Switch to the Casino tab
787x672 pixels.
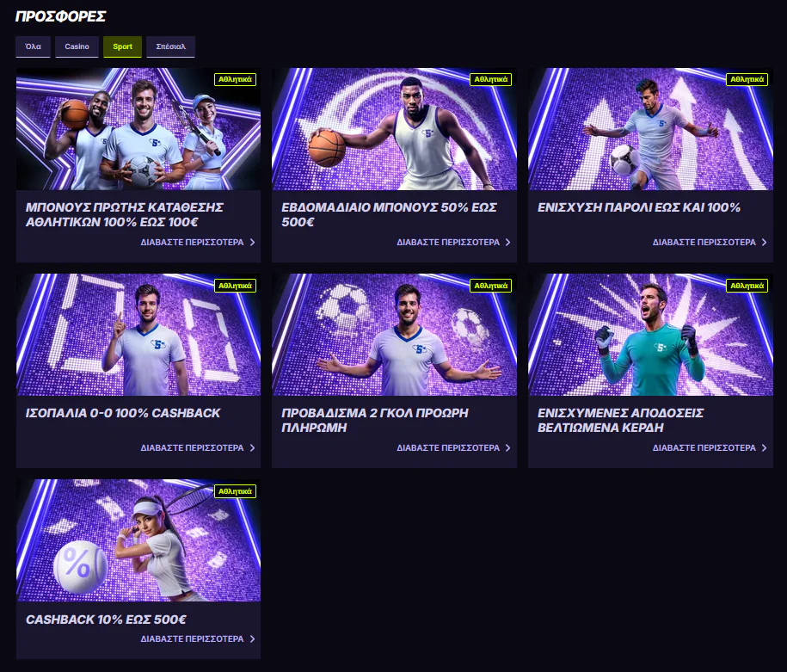(x=77, y=46)
